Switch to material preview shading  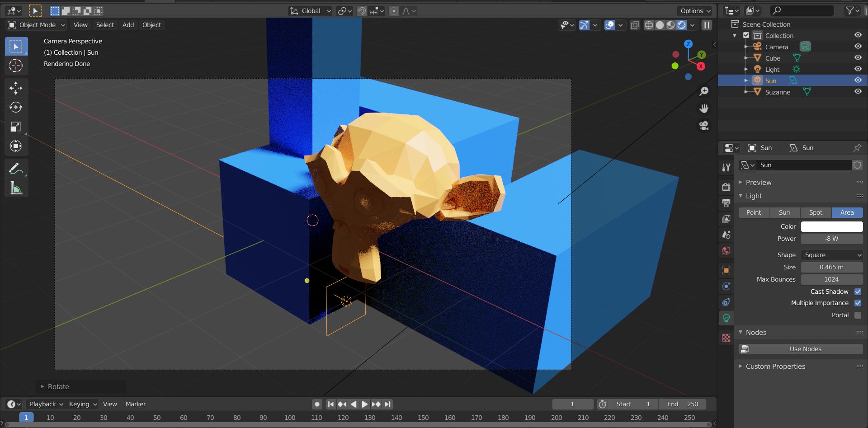(670, 25)
